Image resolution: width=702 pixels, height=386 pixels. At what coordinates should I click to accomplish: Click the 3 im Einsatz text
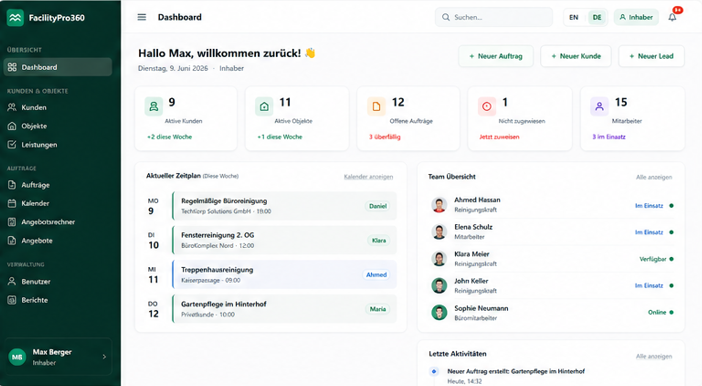pyautogui.click(x=609, y=137)
